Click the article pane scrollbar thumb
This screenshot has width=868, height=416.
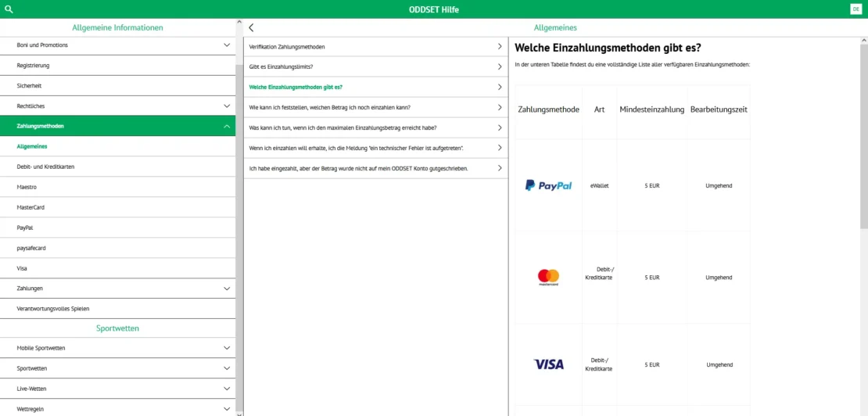tap(863, 137)
